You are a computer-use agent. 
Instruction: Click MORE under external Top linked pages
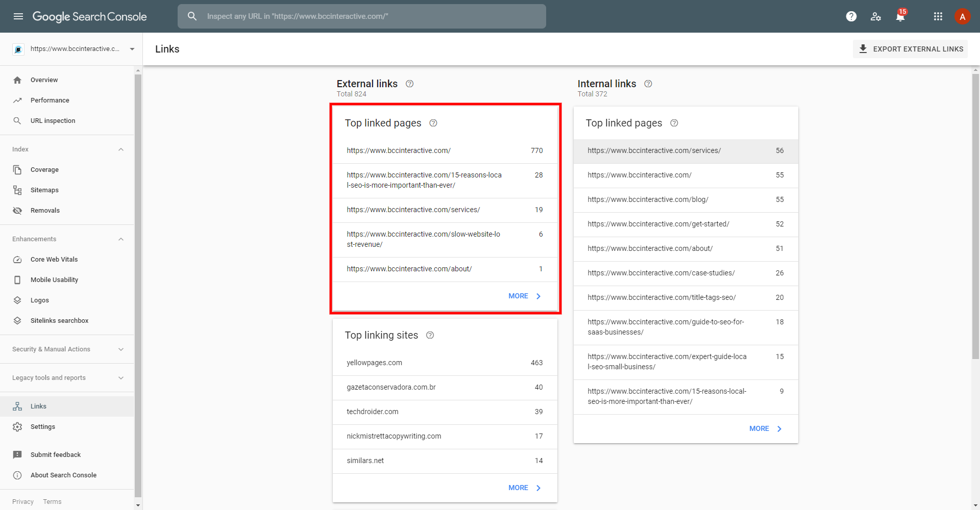pos(525,296)
